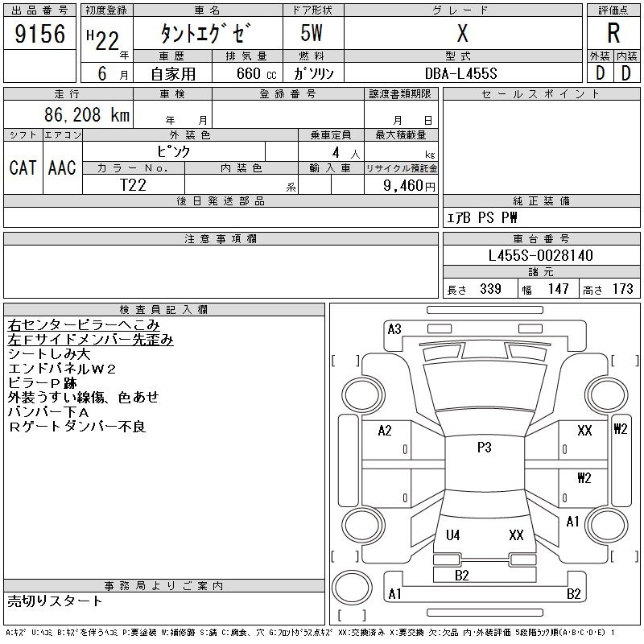
Task: Click the mileage value 86,208 km
Action: 85,115
